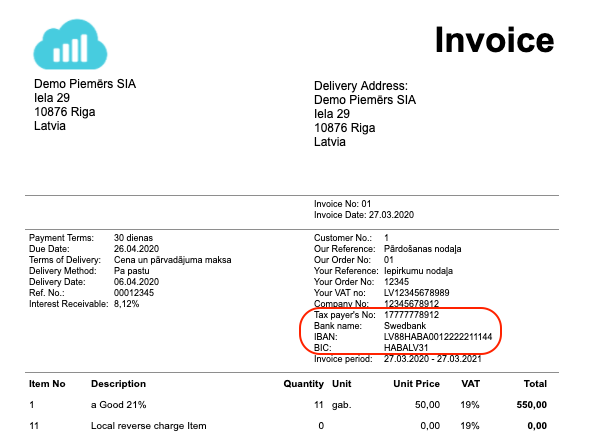The image size is (601, 436).
Task: Select the IBAN number LV88HABA0012222211144
Action: pos(437,337)
